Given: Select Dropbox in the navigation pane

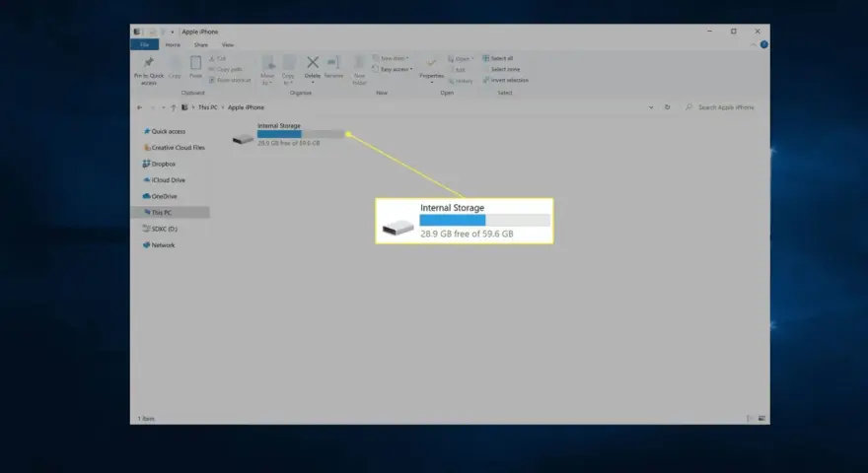Looking at the screenshot, I should click(x=159, y=164).
